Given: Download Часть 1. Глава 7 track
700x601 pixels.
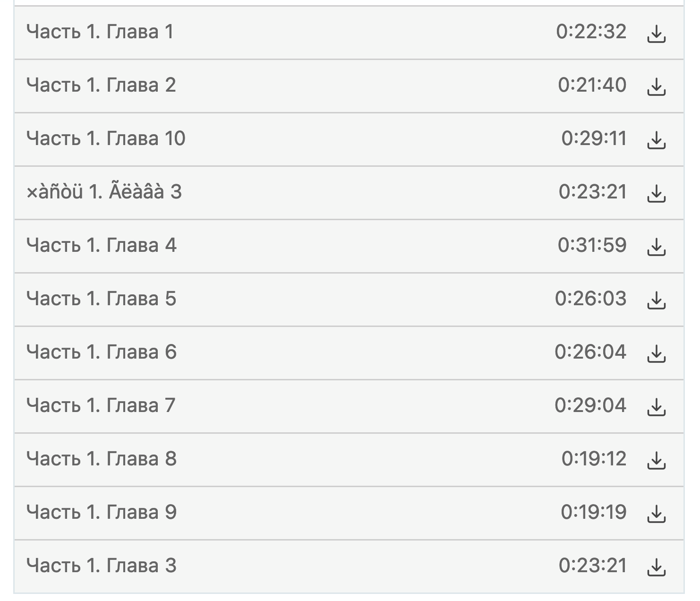Looking at the screenshot, I should [x=656, y=407].
